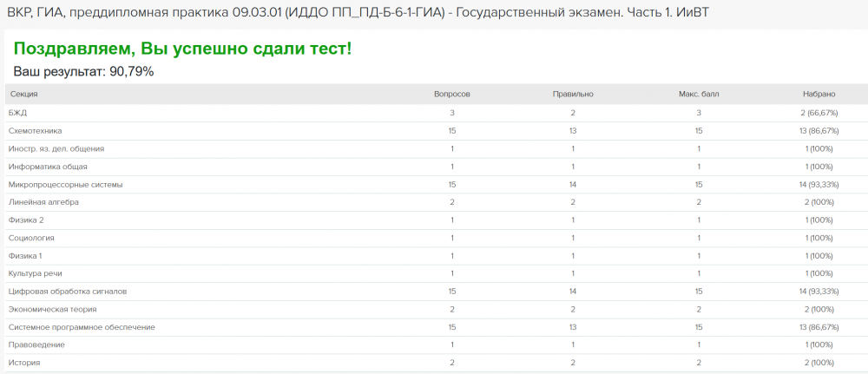The width and height of the screenshot is (868, 374).
Task: Open the История section
Action: [x=24, y=363]
